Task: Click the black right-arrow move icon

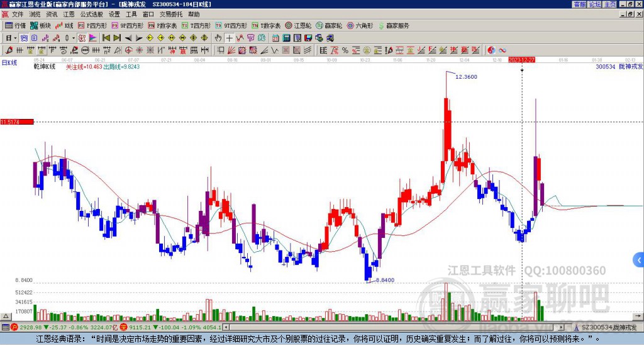Action: (139, 38)
